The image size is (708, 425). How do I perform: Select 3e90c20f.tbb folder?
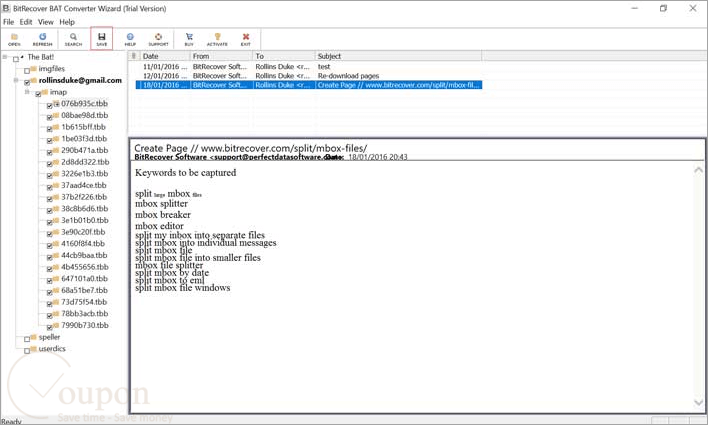(83, 232)
